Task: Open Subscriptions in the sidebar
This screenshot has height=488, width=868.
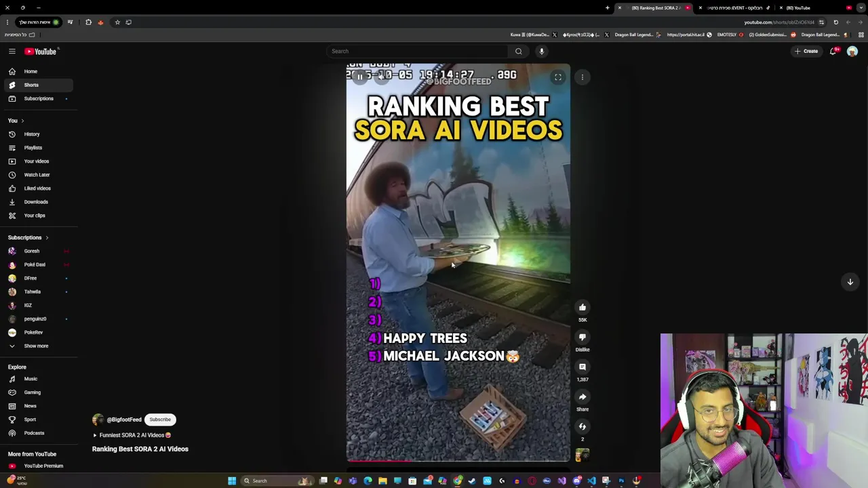Action: coord(37,99)
